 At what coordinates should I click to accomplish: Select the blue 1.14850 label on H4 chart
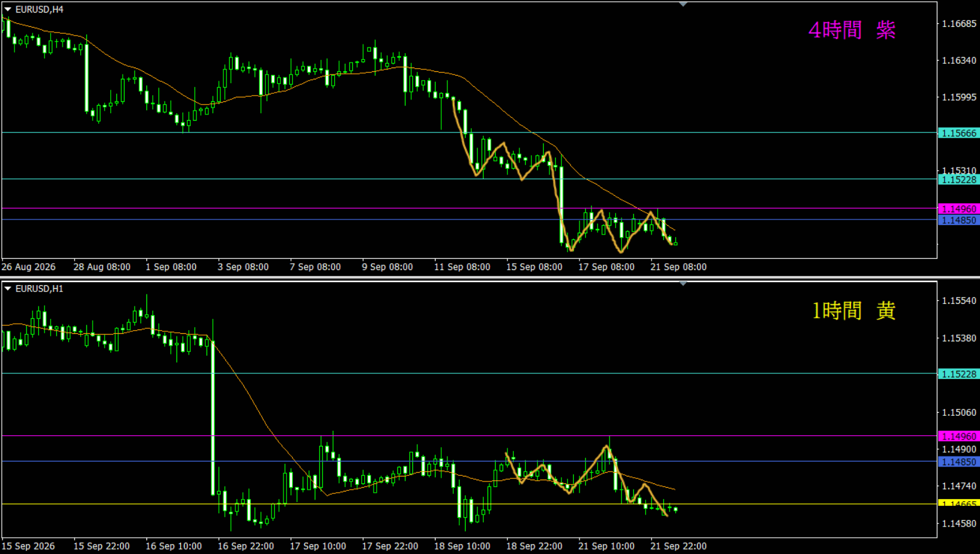(x=959, y=220)
